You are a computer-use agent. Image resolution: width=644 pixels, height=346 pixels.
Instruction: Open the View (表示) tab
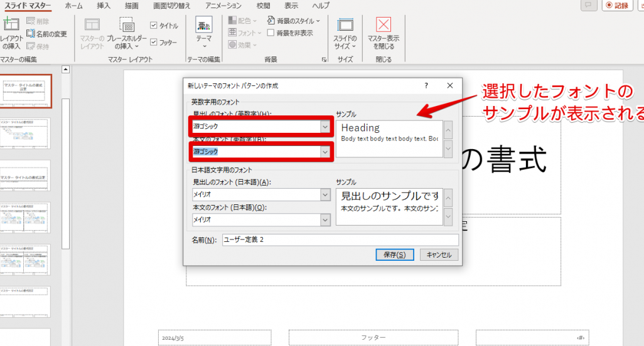[x=291, y=6]
